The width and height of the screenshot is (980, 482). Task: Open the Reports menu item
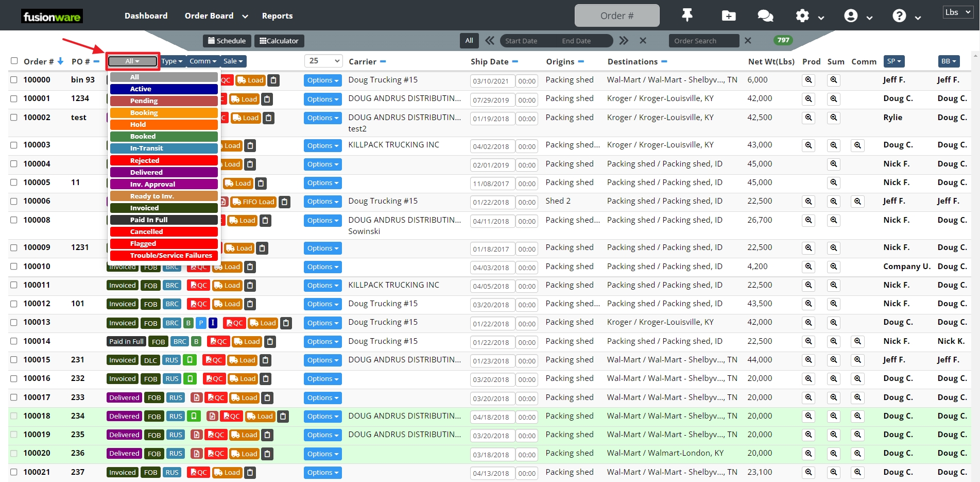point(277,15)
